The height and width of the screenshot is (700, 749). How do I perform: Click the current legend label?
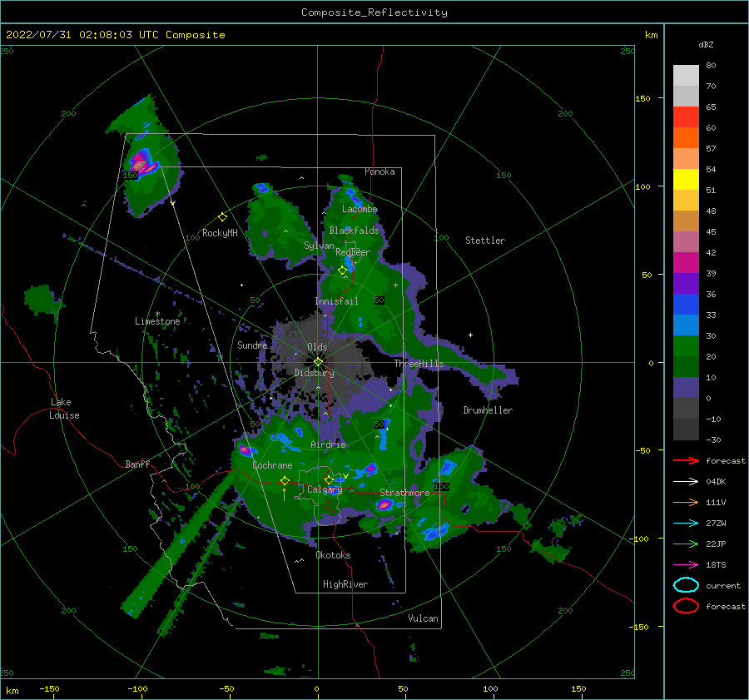click(722, 585)
